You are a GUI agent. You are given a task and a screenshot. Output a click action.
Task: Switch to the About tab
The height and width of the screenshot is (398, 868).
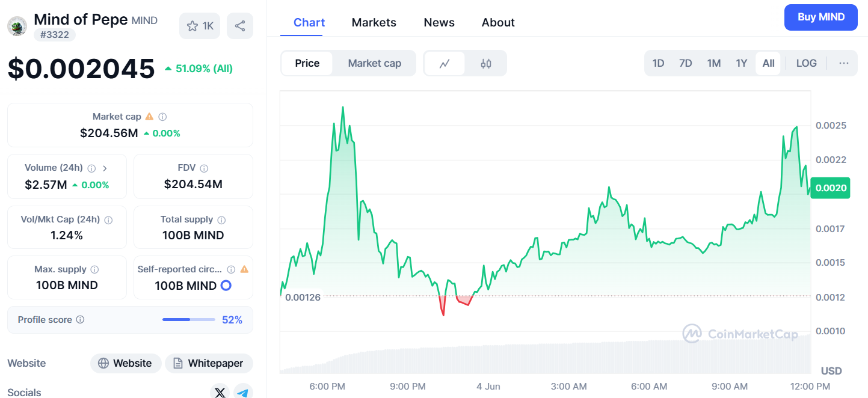(498, 22)
